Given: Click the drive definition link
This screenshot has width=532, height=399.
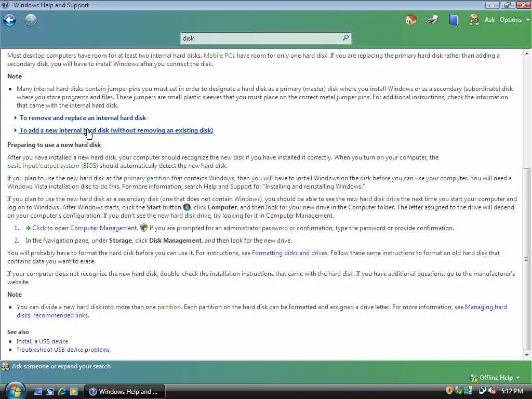Looking at the screenshot, I should (393, 199).
